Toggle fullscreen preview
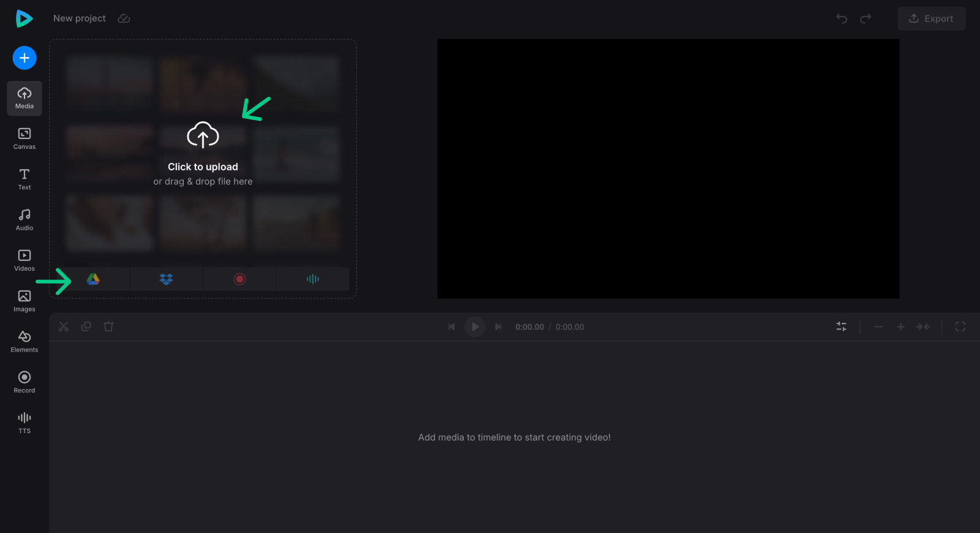Image resolution: width=980 pixels, height=533 pixels. point(960,327)
